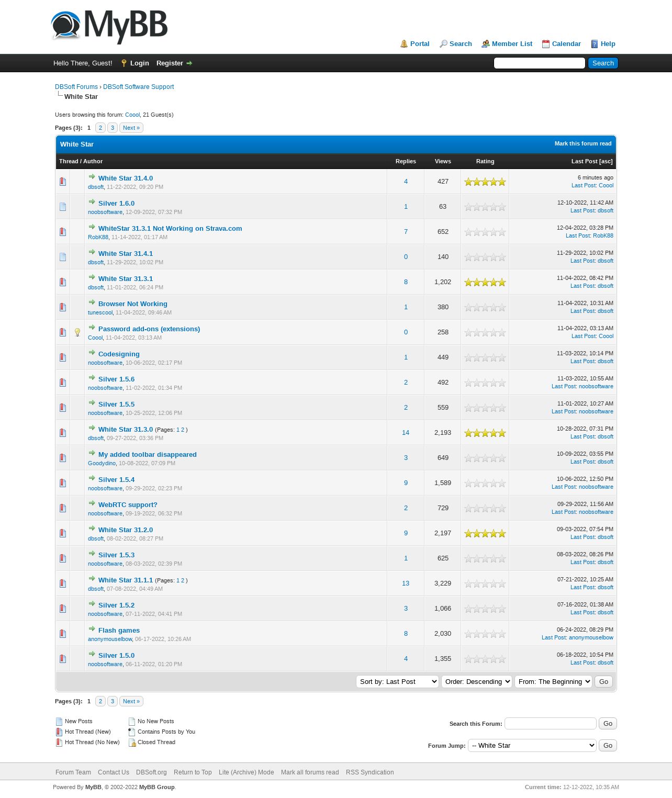
Task: Click star rating for White Star 31.3.0
Action: [x=485, y=433]
